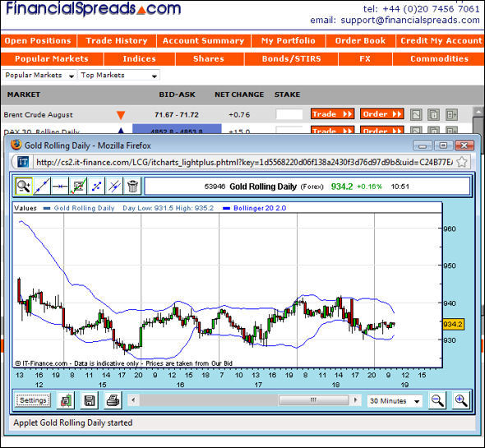Select the zoom magnifier chart tool

click(24, 186)
